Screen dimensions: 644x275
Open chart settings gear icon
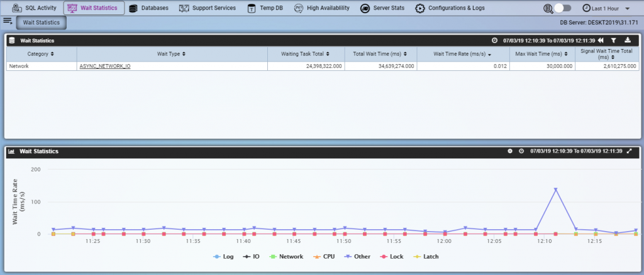point(510,151)
